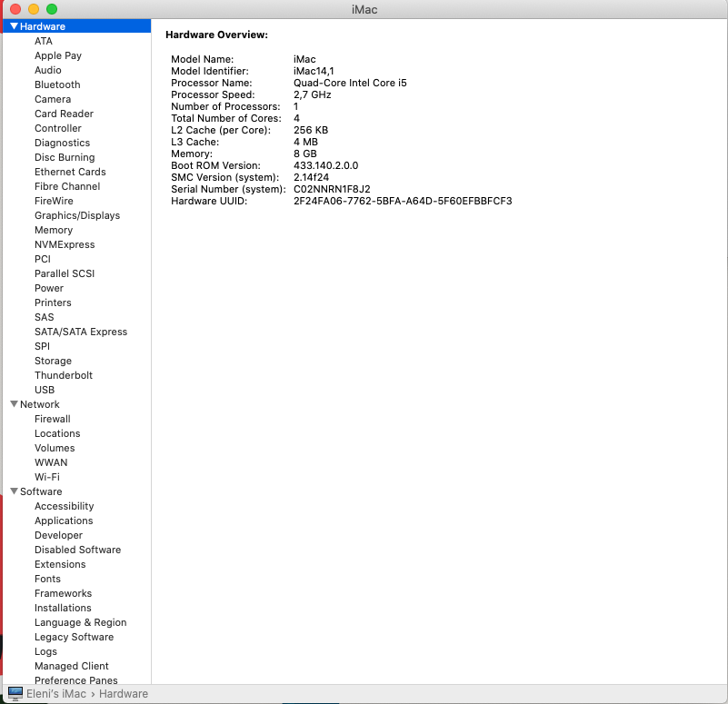Viewport: 728px width, 704px height.
Task: Select ATA in the sidebar
Action: coord(44,41)
